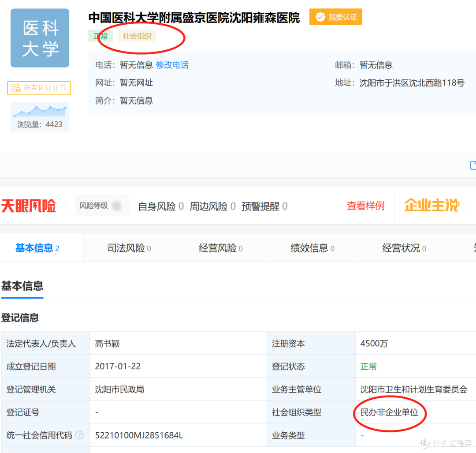
Task: Switch to the 绩效信息 tab
Action: click(x=312, y=248)
